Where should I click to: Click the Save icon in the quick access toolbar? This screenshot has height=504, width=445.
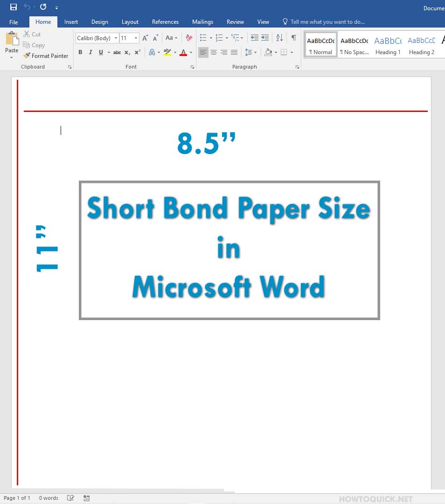(14, 7)
